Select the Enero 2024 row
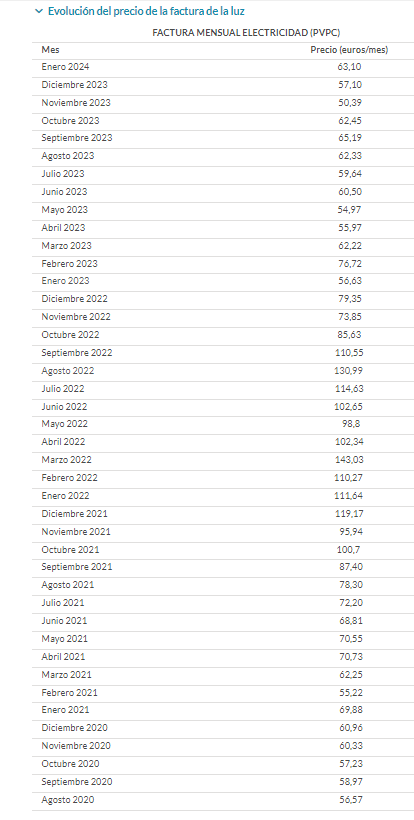The width and height of the screenshot is (414, 820). [223, 67]
